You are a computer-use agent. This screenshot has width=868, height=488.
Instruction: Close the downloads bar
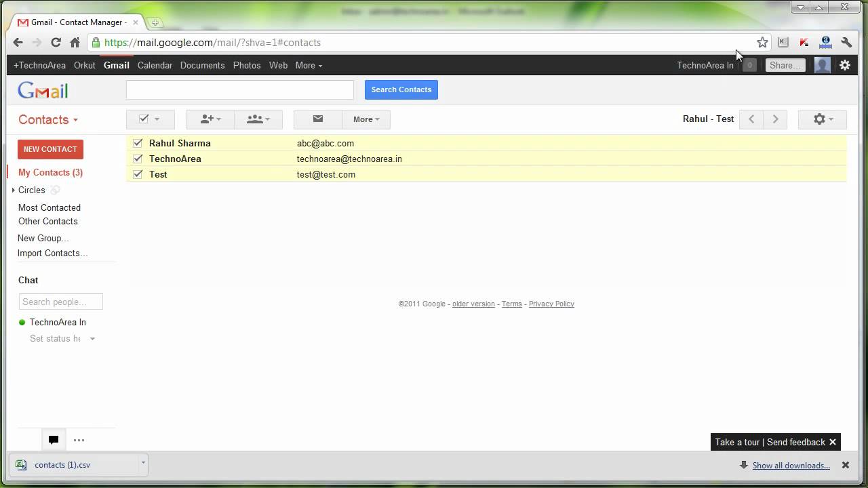[846, 465]
